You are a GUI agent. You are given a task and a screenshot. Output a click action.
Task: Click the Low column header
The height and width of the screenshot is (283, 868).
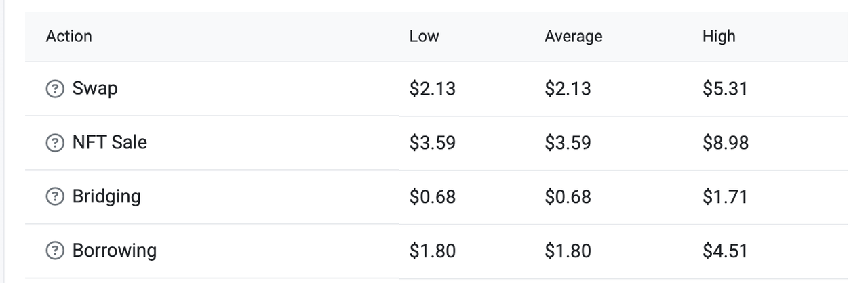pyautogui.click(x=424, y=37)
